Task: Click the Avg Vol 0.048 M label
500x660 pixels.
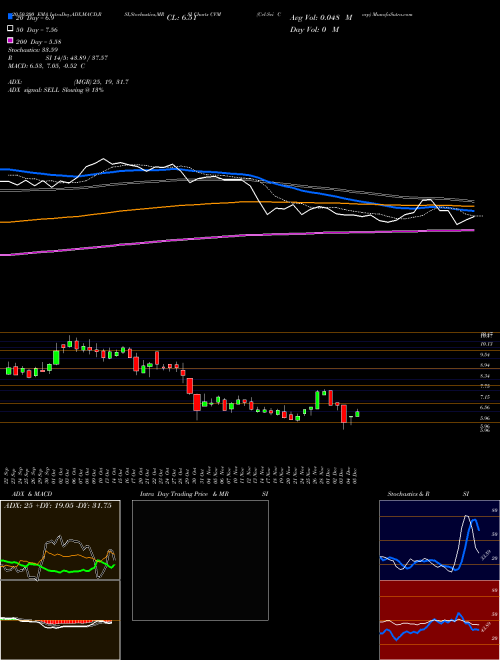Action: click(321, 18)
